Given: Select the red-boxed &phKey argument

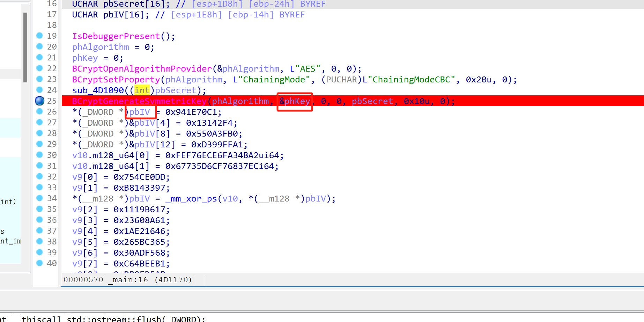Looking at the screenshot, I should pyautogui.click(x=294, y=101).
